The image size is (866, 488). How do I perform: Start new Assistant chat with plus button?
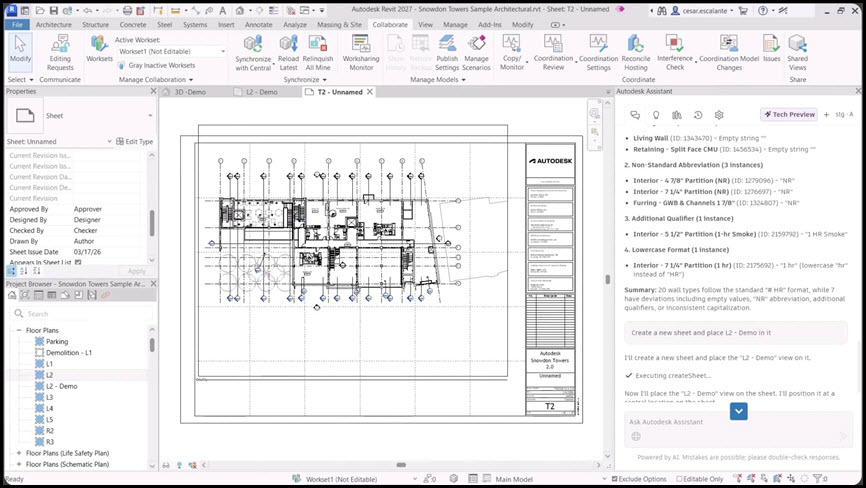point(826,114)
